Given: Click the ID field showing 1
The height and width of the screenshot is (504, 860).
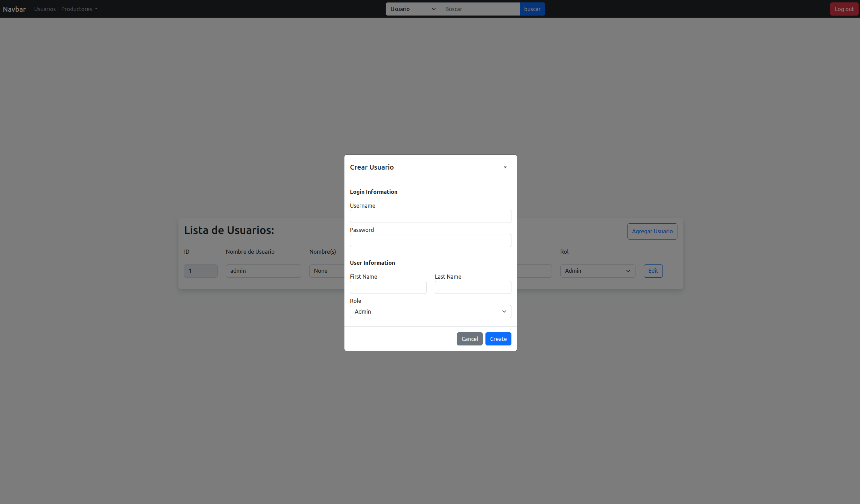Looking at the screenshot, I should click(x=201, y=271).
